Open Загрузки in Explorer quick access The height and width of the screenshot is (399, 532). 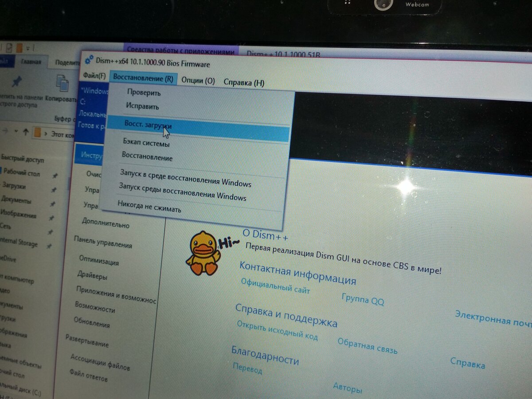[13, 186]
